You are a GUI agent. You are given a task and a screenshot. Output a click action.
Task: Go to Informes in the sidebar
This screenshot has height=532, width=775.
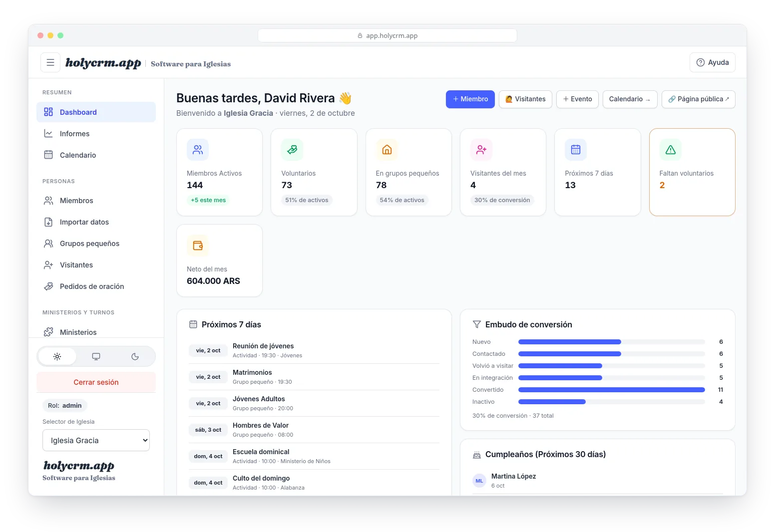click(x=96, y=134)
